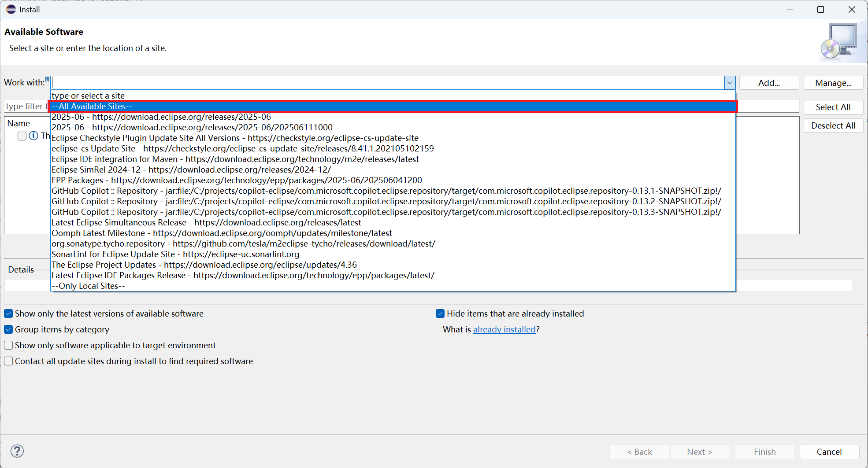Maximize the Install dialog window

(x=820, y=9)
